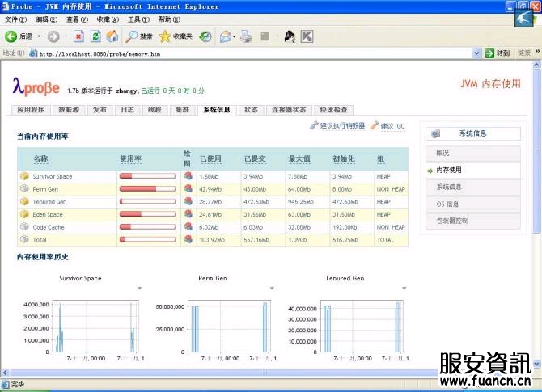Open 包装器控制 in the sidebar
Viewport: 542px width, 392px height.
pyautogui.click(x=473, y=221)
